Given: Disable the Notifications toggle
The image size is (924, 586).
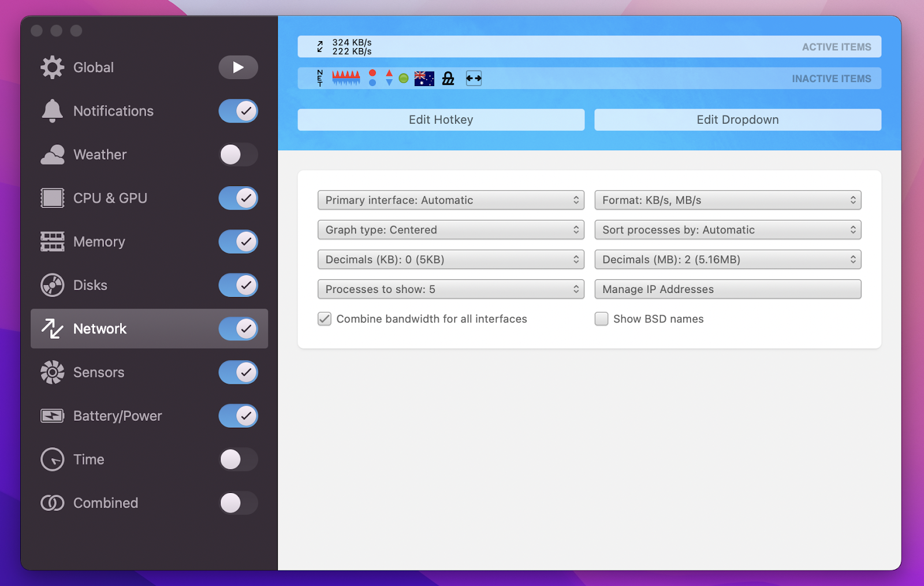Looking at the screenshot, I should click(238, 111).
